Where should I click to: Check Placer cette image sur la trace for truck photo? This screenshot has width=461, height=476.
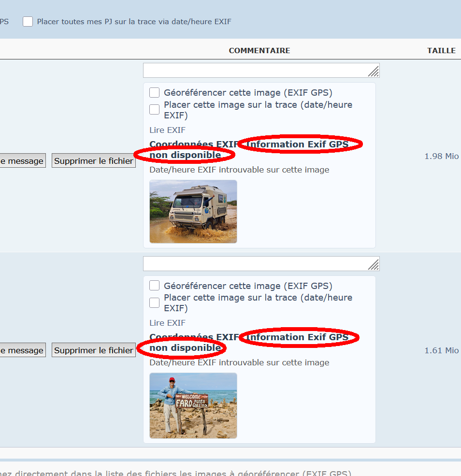155,110
